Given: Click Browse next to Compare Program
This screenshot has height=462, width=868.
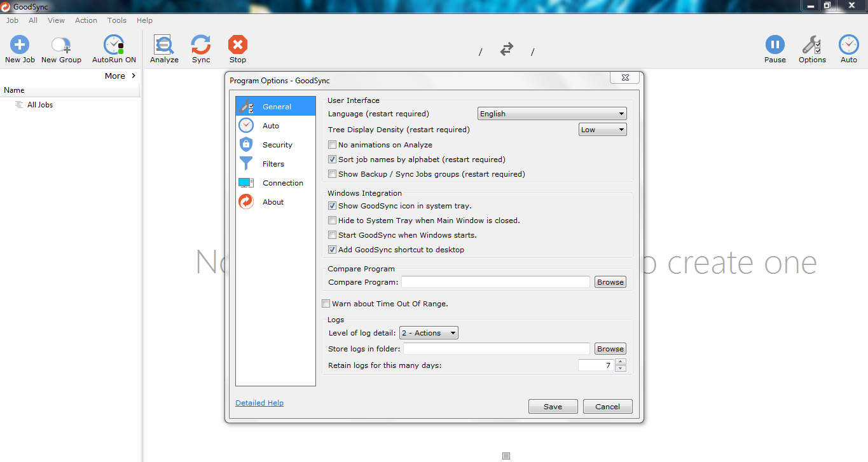Looking at the screenshot, I should 610,282.
